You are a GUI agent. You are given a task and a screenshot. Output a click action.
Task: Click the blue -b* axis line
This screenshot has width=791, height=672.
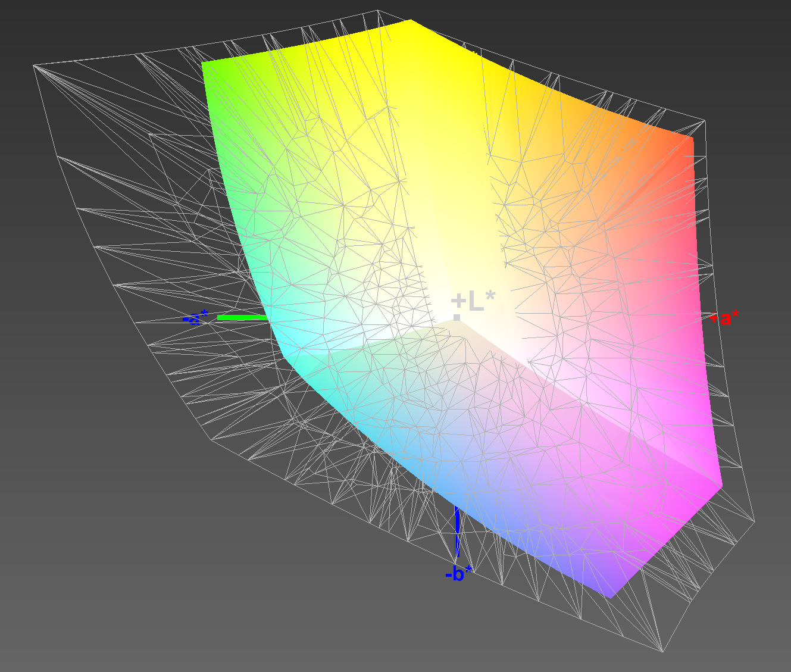pos(457,531)
